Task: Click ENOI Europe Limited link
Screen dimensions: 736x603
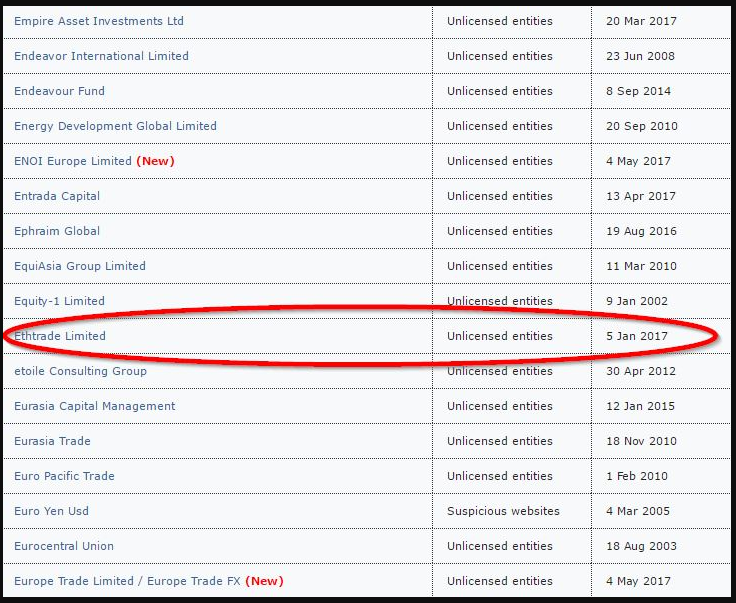Action: [x=73, y=161]
